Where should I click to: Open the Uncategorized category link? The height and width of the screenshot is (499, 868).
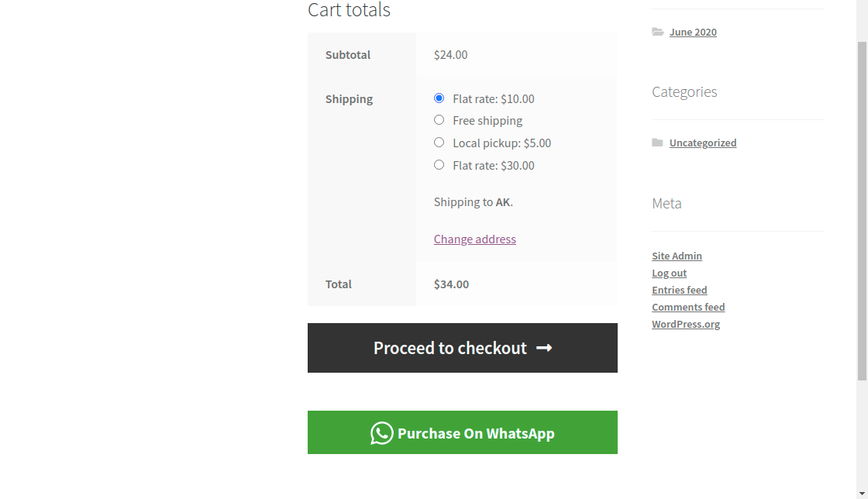coord(703,143)
